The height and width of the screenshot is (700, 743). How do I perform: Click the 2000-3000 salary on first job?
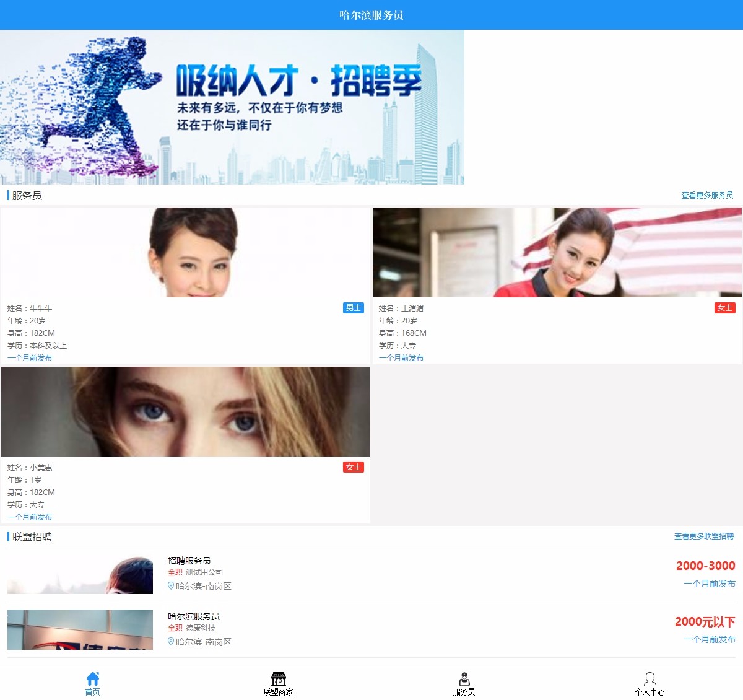(x=705, y=566)
